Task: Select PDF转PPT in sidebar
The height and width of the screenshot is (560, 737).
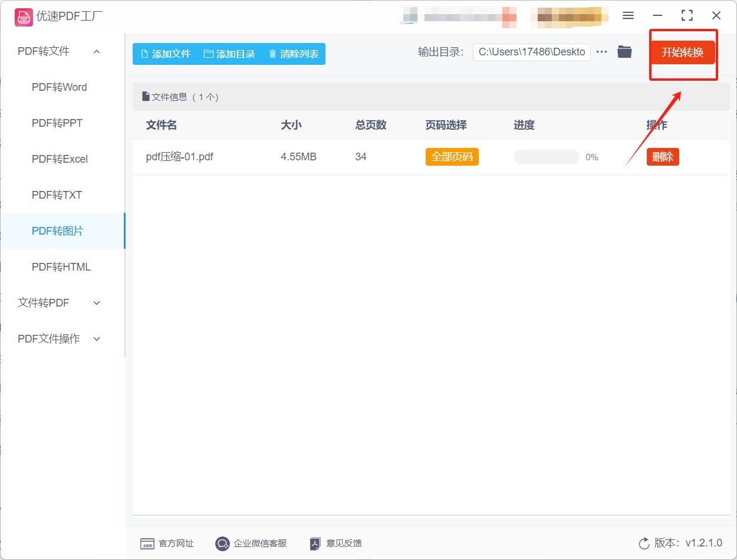Action: click(57, 123)
